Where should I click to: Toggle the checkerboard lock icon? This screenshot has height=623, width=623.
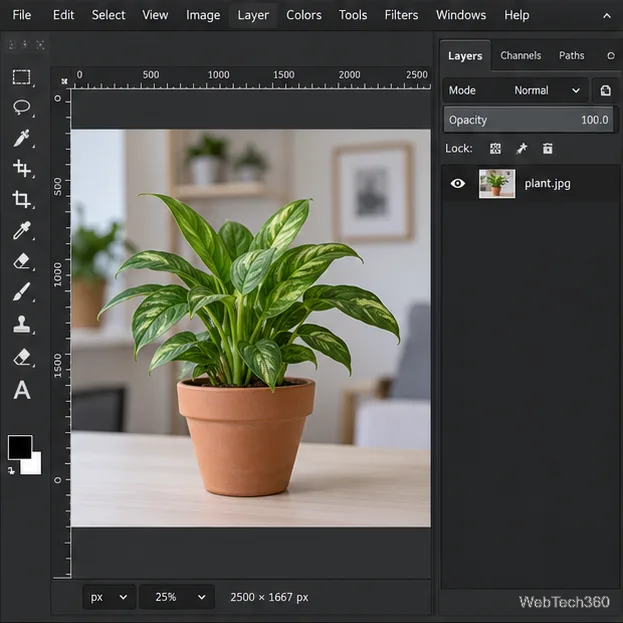click(x=495, y=149)
